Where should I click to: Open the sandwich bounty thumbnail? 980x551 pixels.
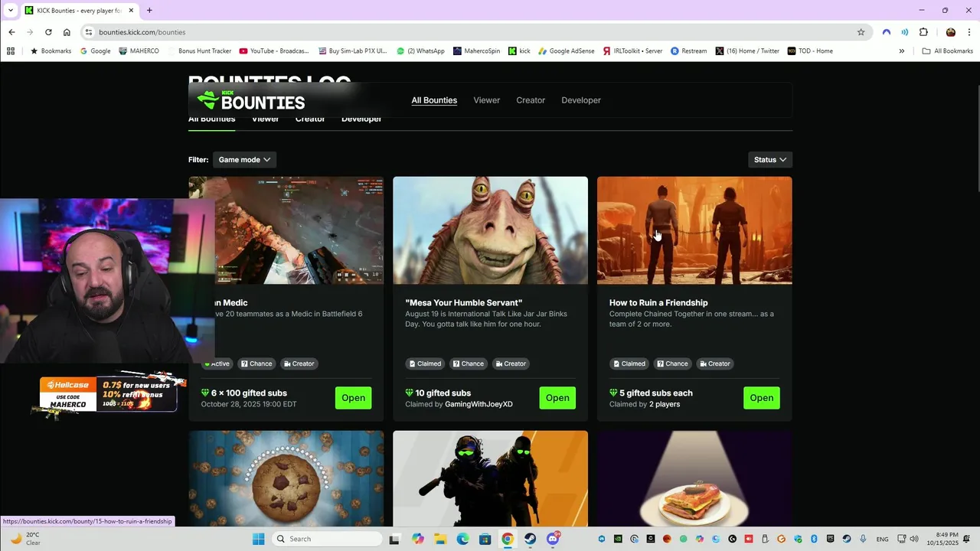tap(694, 478)
